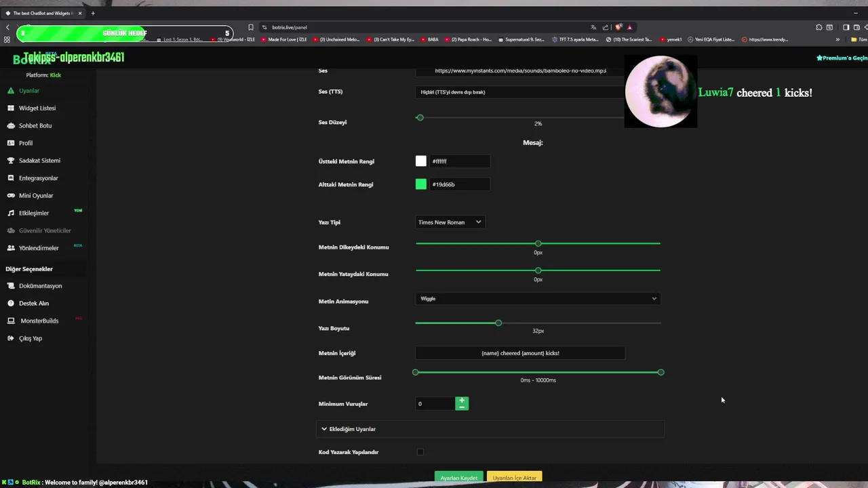Screen dimensions: 868x488
Task: Select Sohbet Botu in sidebar menu
Action: click(35, 126)
